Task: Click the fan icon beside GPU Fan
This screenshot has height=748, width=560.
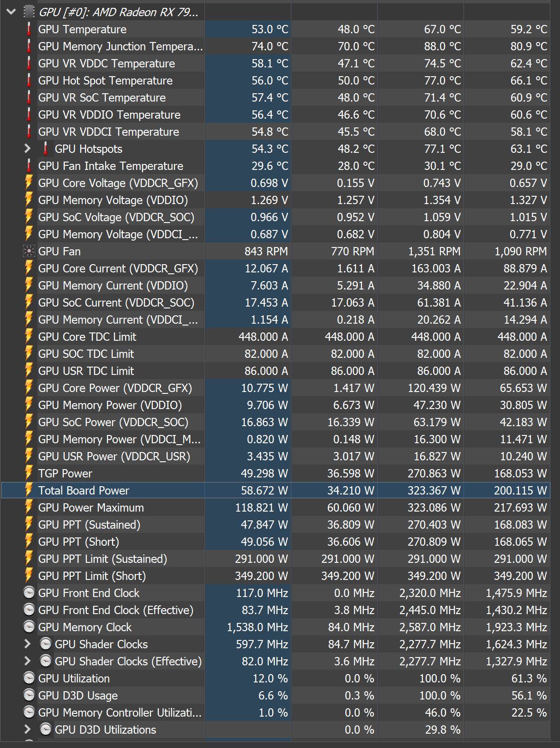Action: pos(29,251)
